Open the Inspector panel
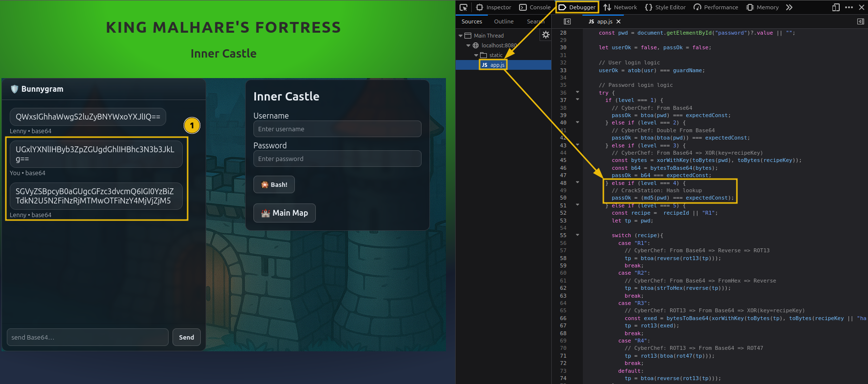The height and width of the screenshot is (384, 868). pyautogui.click(x=493, y=7)
